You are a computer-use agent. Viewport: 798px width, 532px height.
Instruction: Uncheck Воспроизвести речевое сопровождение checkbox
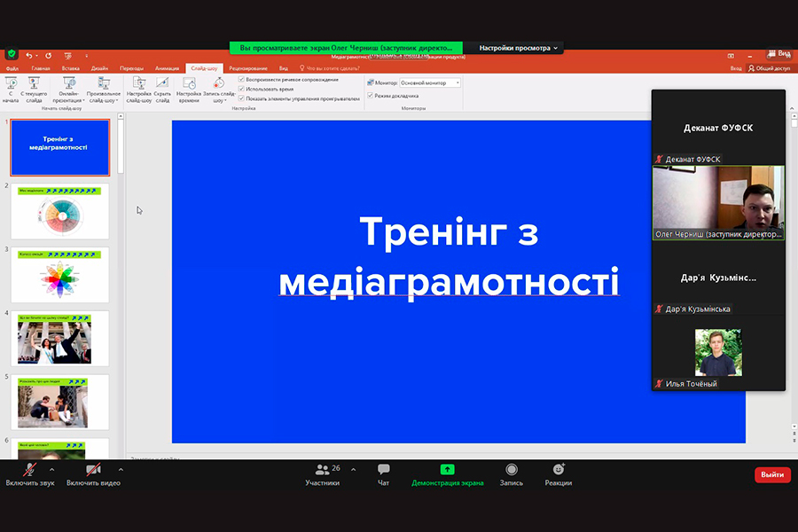tap(242, 80)
